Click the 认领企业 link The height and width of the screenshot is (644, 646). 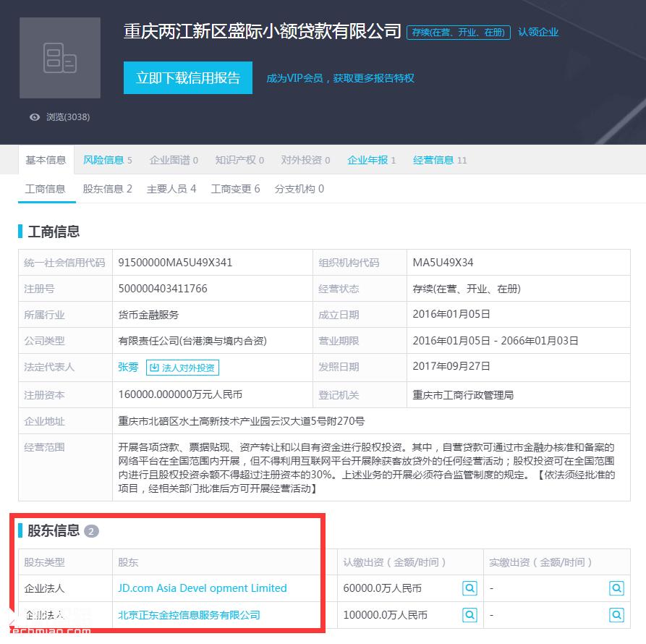pos(540,33)
